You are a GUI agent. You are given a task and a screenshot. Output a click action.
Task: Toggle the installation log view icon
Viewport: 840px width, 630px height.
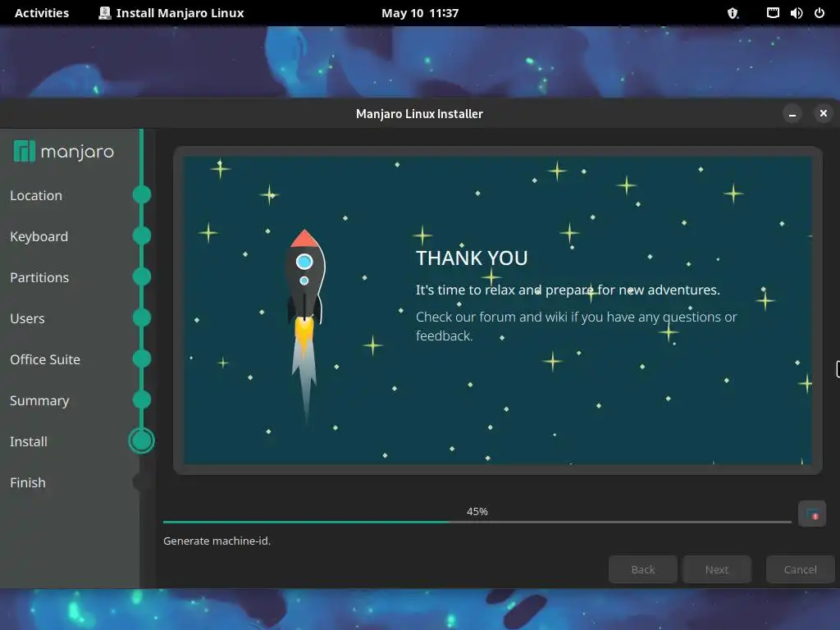point(811,514)
